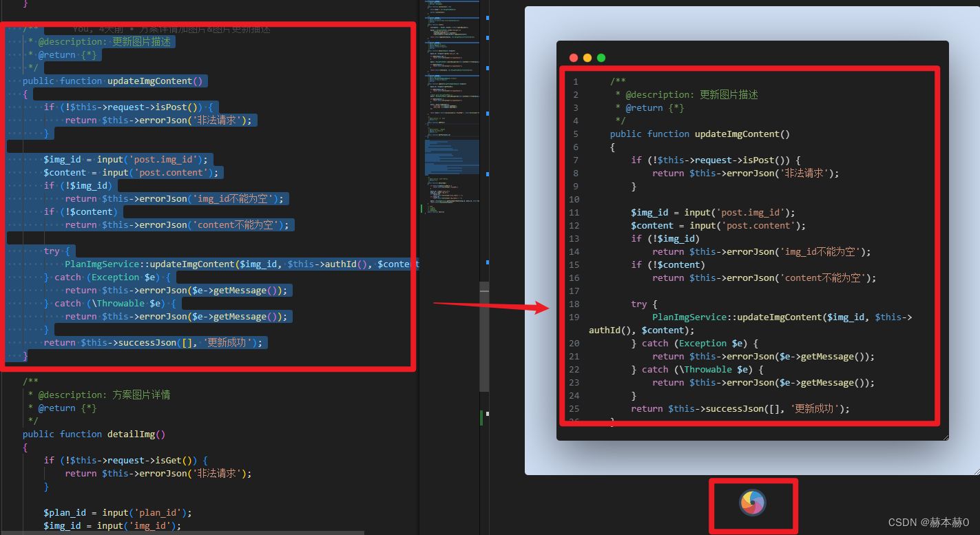Click line number 5 in CodeSnap preview
Viewport: 980px width, 535px height.
point(575,134)
